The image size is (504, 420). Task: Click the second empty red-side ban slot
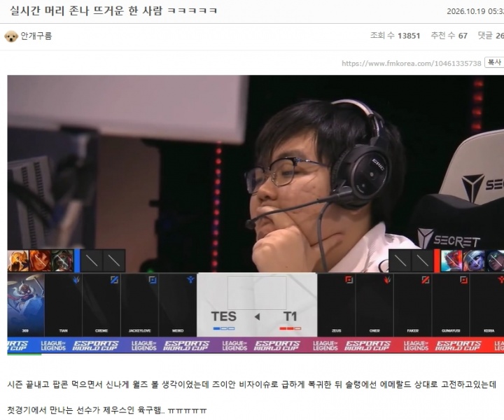coord(422,260)
